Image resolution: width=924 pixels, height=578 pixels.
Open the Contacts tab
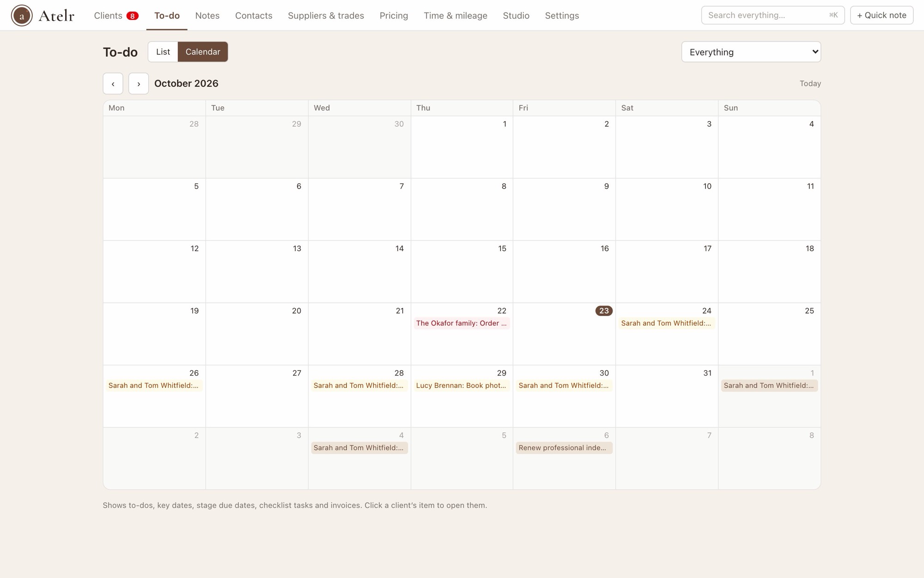254,15
